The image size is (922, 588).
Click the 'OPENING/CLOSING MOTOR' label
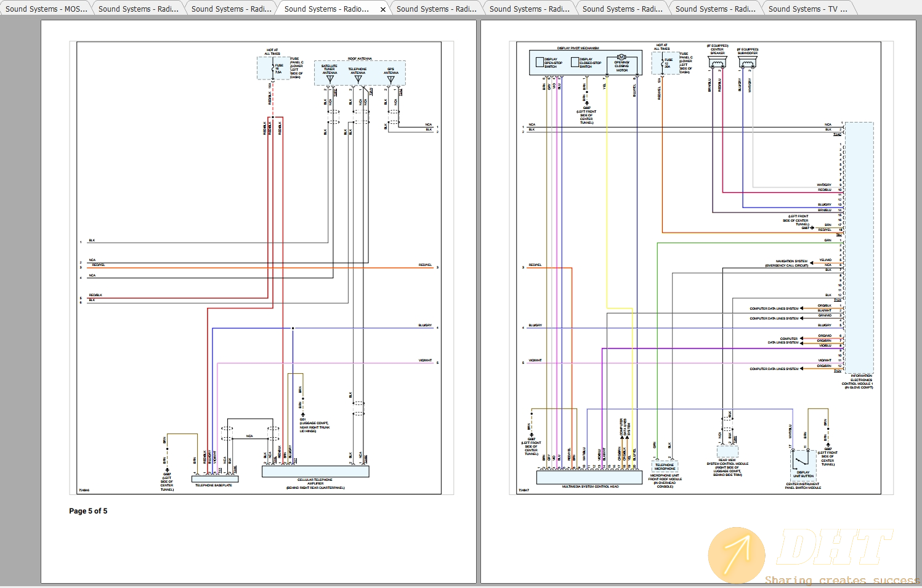point(622,66)
